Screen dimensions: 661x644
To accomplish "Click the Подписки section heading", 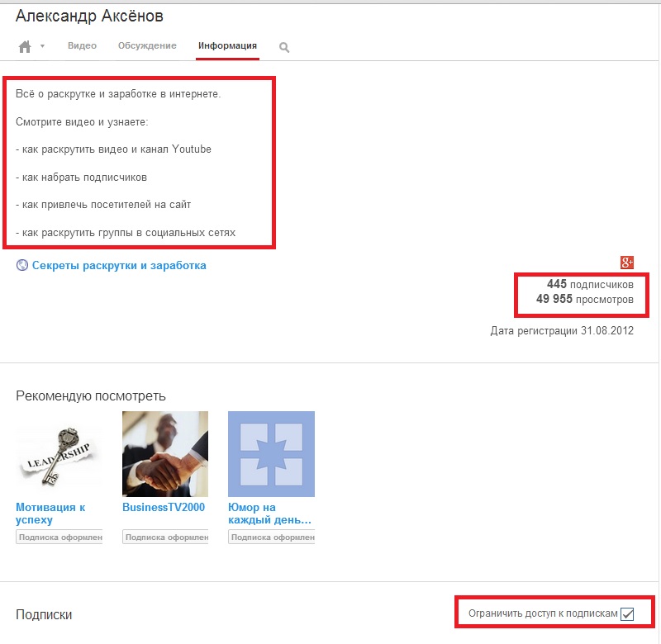I will tap(44, 615).
